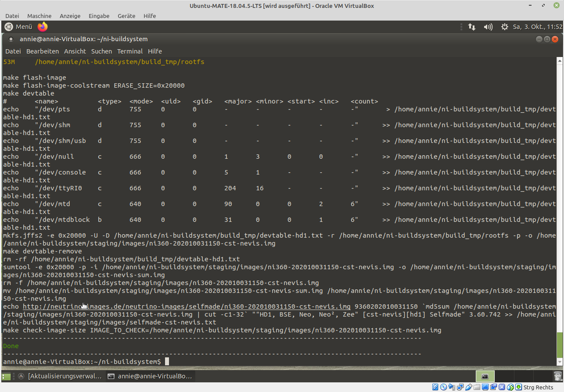
Task: Select the active workspace with terminal
Action: (x=485, y=376)
